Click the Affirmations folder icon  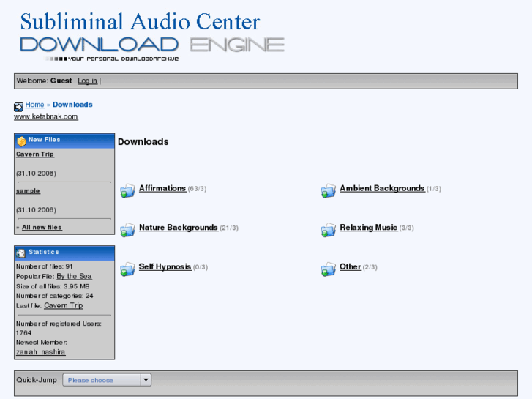(127, 190)
